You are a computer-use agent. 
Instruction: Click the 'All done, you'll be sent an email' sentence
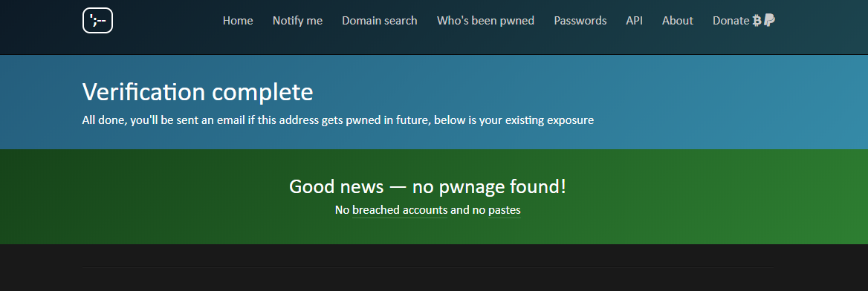pyautogui.click(x=337, y=120)
